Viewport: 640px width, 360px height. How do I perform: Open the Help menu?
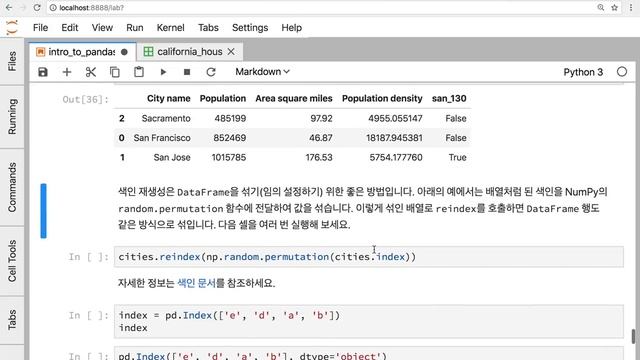coord(291,28)
